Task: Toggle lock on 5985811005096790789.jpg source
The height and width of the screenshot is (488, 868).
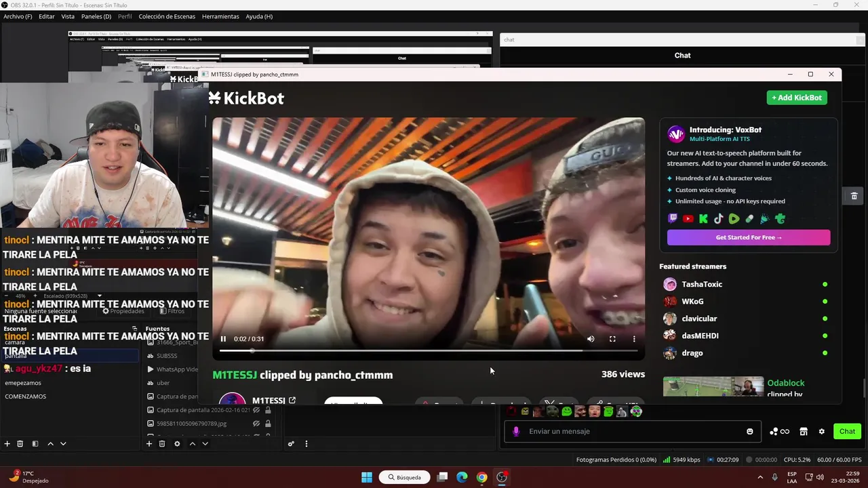Action: [x=268, y=424]
